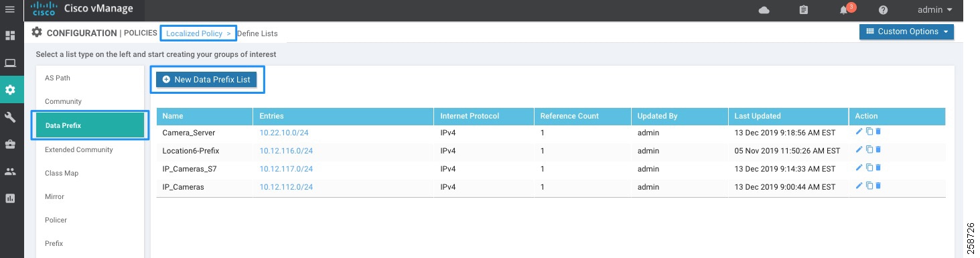Sort by the Updated By column header
Image resolution: width=980 pixels, height=258 pixels.
click(x=680, y=116)
